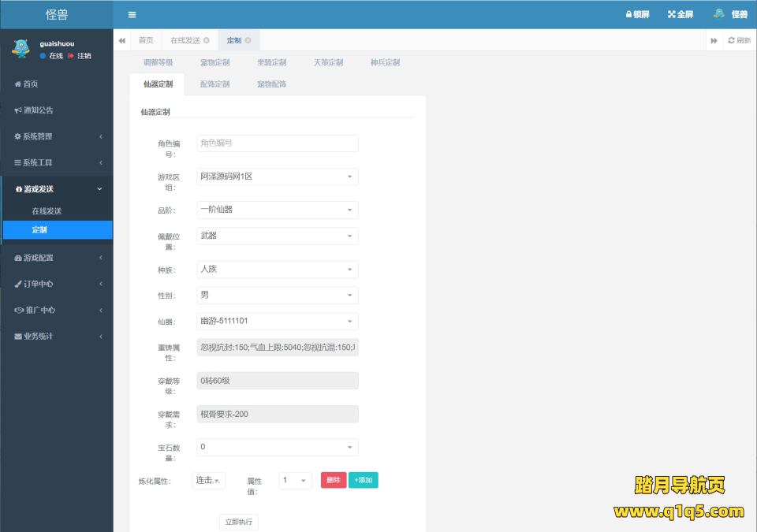Close the 定制 tab with its x icon
The width and height of the screenshot is (757, 532).
coord(248,40)
